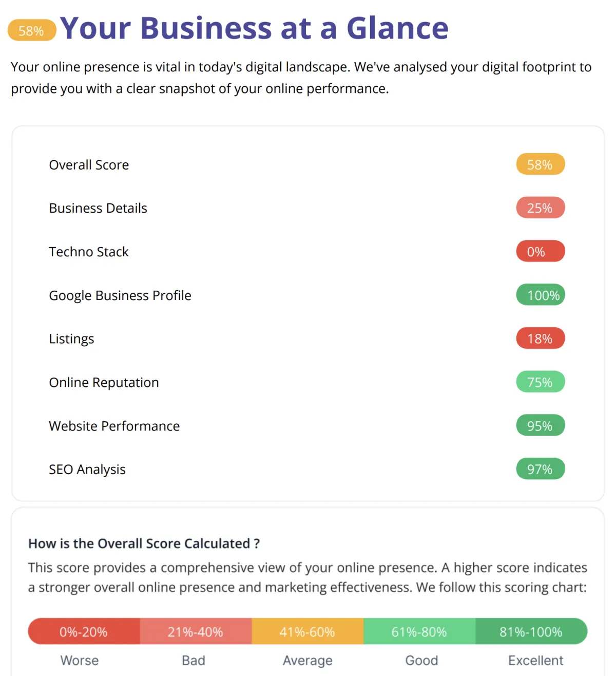Click the Listings row label

71,339
